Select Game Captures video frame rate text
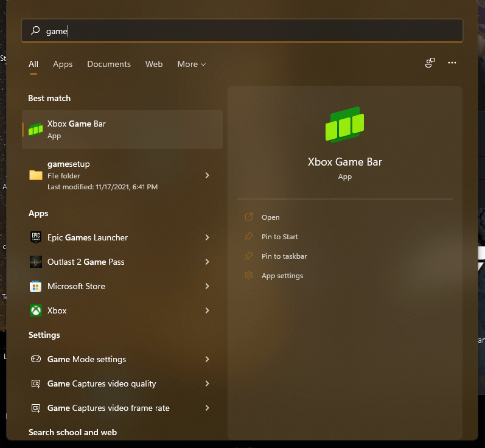 pyautogui.click(x=108, y=408)
